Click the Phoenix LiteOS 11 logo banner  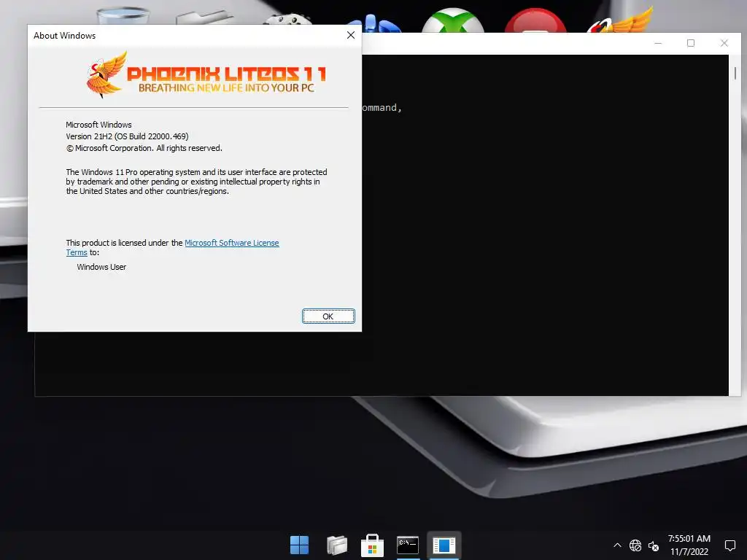206,75
